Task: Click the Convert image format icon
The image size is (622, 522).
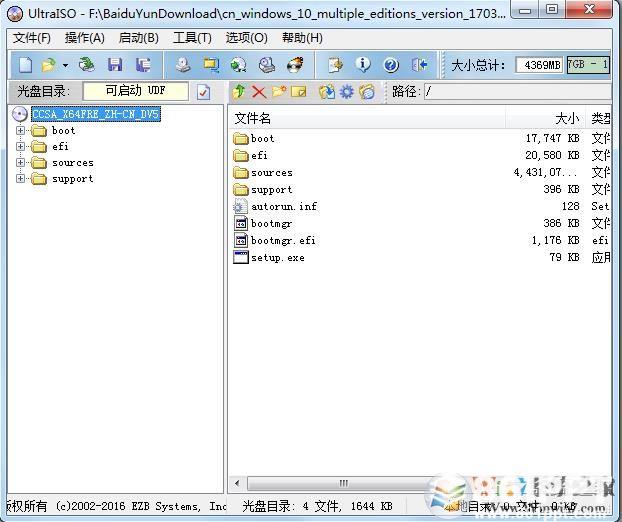Action: point(211,65)
